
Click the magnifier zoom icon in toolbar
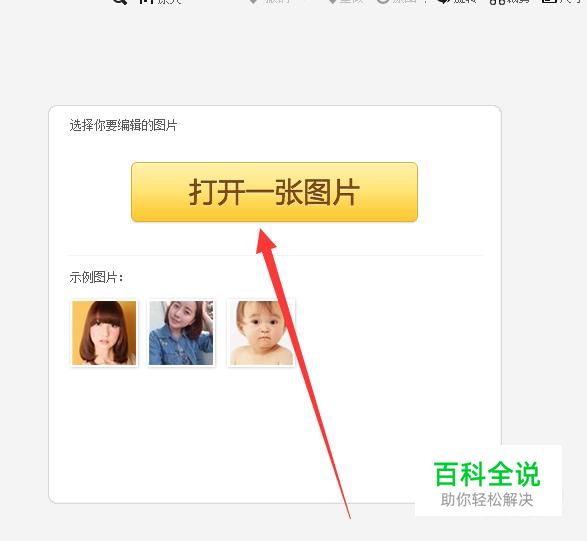[x=120, y=1]
